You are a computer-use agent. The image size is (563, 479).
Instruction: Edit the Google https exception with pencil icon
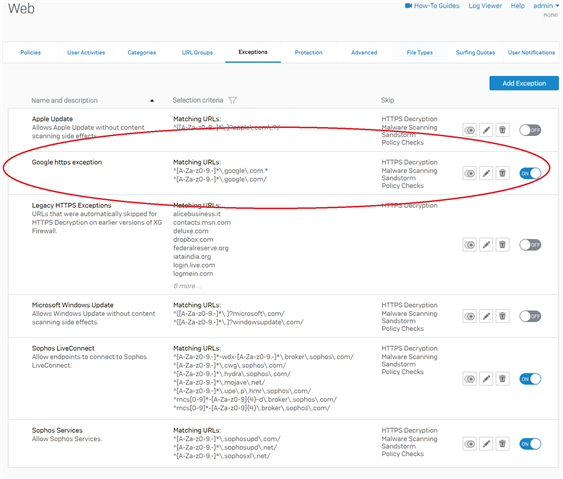coord(486,173)
